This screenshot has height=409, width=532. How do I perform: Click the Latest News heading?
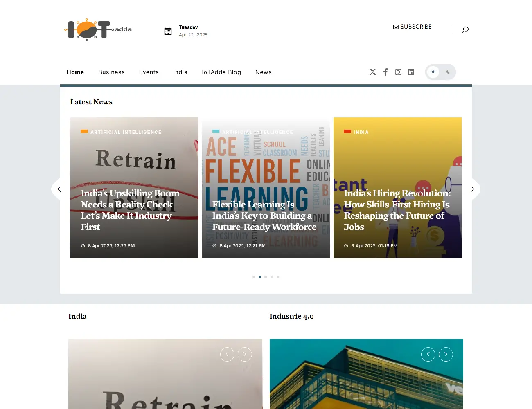pos(91,102)
